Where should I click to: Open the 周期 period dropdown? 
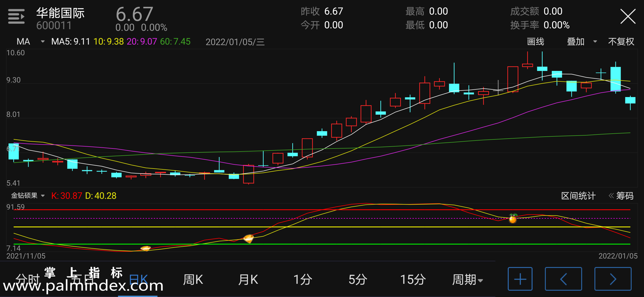(467, 280)
